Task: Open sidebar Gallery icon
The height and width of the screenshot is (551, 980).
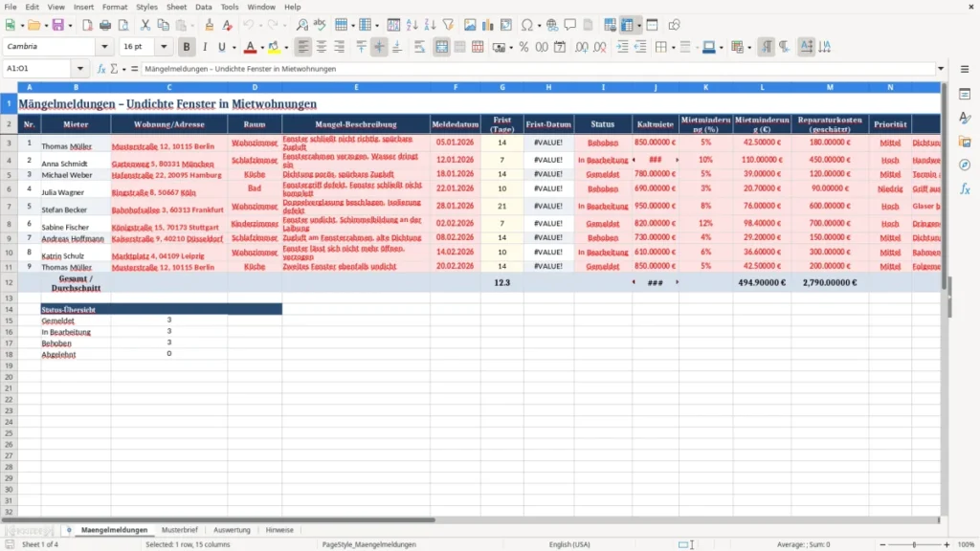Action: click(x=965, y=142)
